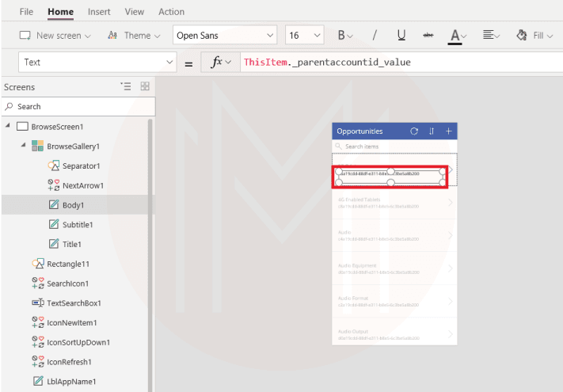Open the Action tab
563x392 pixels.
[171, 12]
